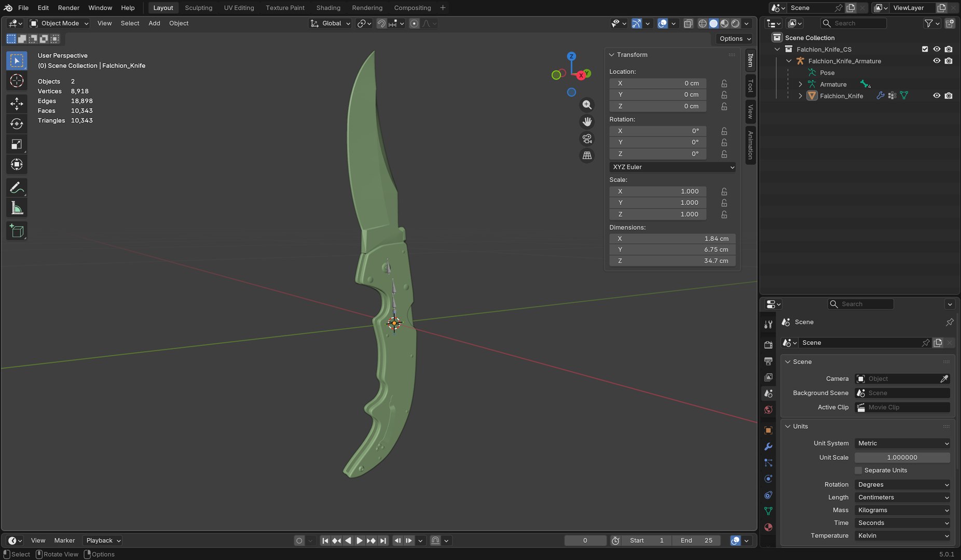Activate the Add Cube tool

point(17,231)
